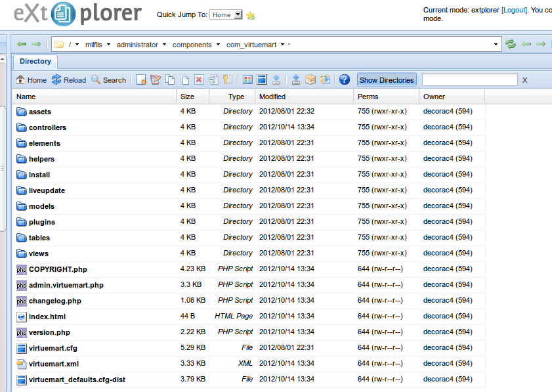Click the colored grid view icon
The image size is (552, 392).
point(247,80)
